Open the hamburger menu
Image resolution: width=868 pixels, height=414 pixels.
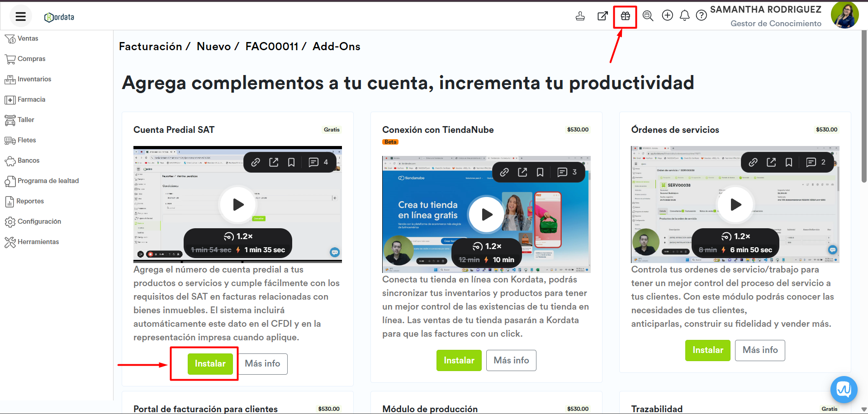20,17
